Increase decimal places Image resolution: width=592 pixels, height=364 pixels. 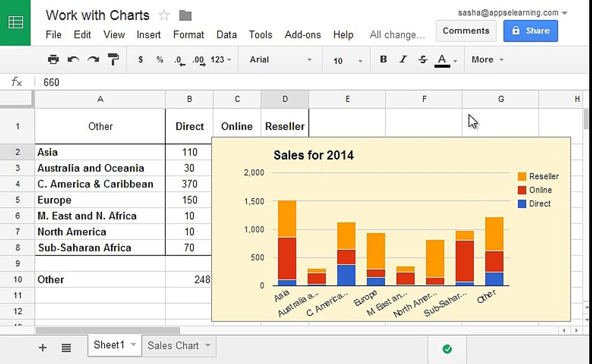click(199, 60)
